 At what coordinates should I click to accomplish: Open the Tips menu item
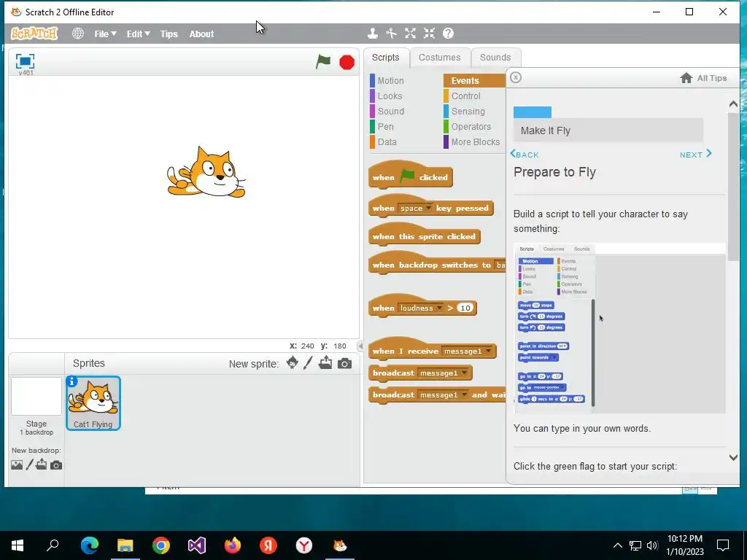coord(169,34)
